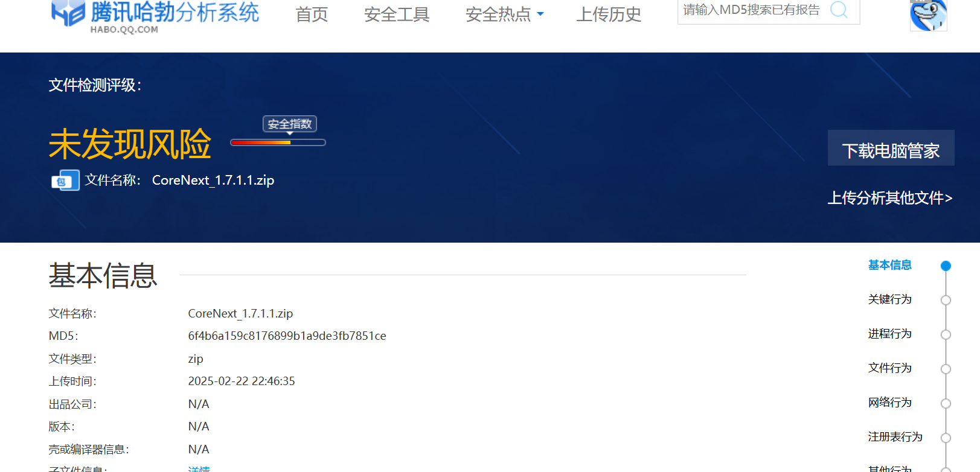The height and width of the screenshot is (472, 980).
Task: Open the 安全工具 navigation item
Action: tap(397, 14)
